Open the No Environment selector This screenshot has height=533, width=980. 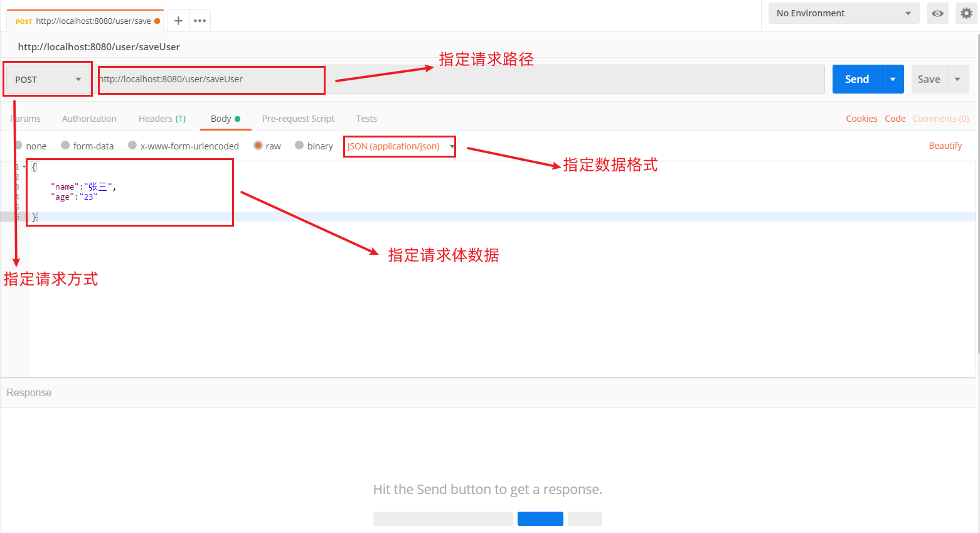[843, 13]
